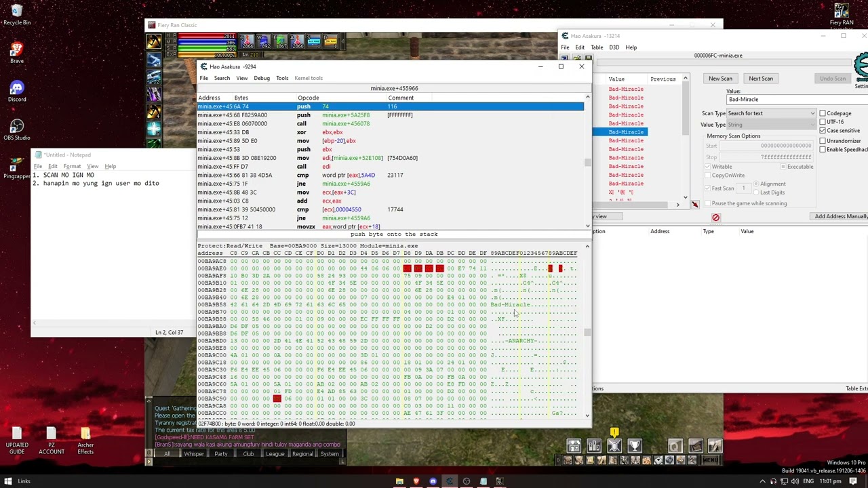Use the W-slot blue potion in game
The width and height of the screenshot is (868, 488).
coord(264,42)
